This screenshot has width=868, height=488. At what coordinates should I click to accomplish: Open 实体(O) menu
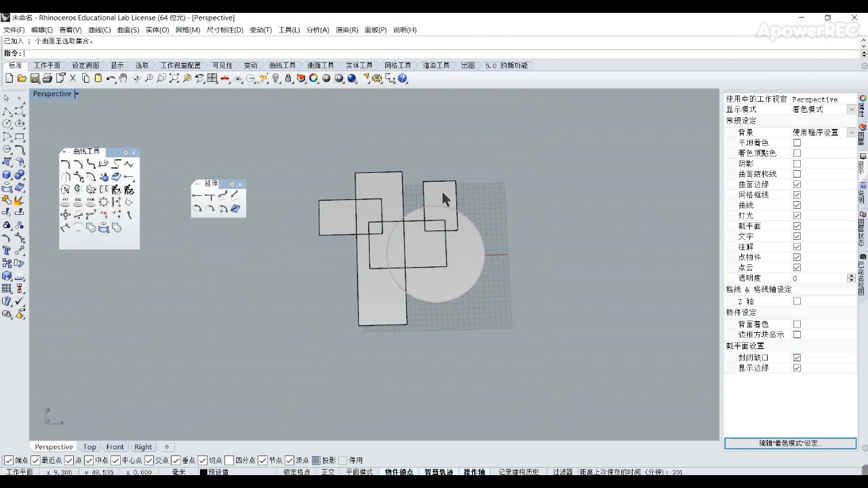(157, 30)
